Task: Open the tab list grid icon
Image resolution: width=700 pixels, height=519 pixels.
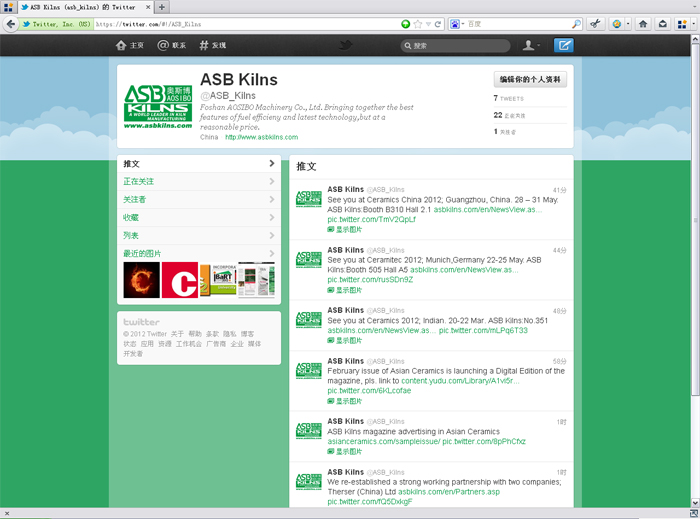Action: 8,7
